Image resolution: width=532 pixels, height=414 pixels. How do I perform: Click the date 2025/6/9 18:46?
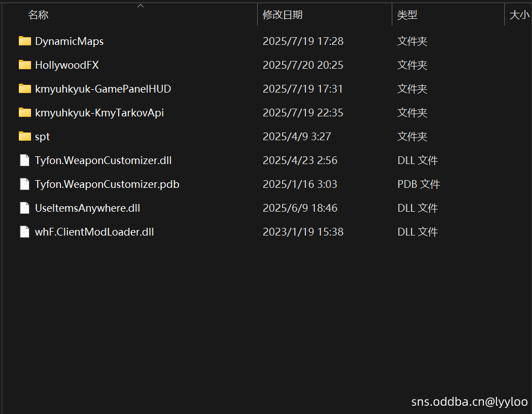[x=300, y=208]
